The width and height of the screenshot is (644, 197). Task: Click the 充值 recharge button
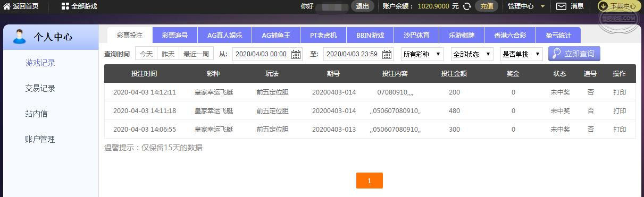click(x=486, y=6)
